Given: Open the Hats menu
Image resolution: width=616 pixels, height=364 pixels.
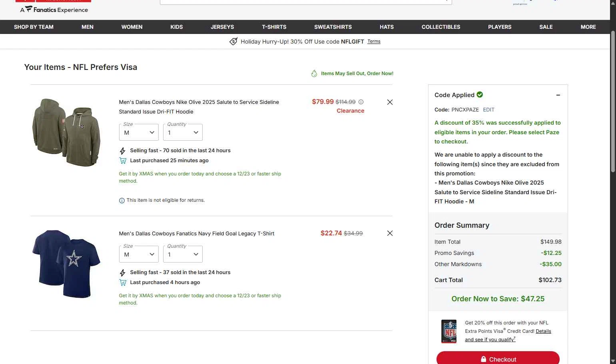Looking at the screenshot, I should pyautogui.click(x=387, y=27).
